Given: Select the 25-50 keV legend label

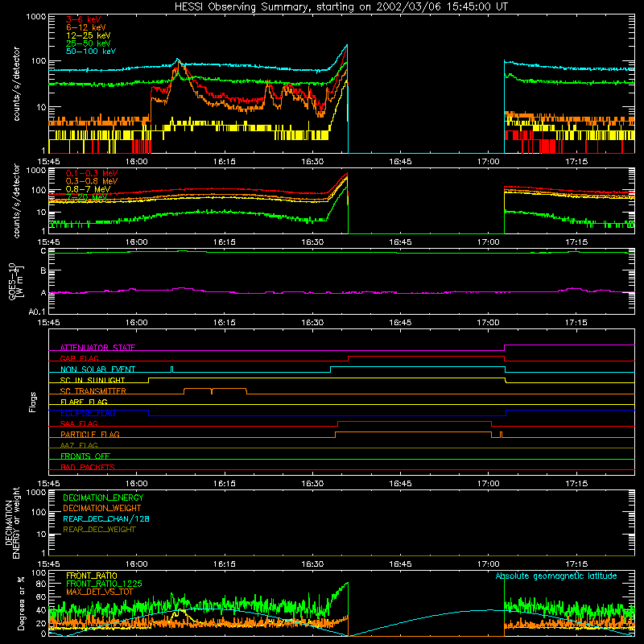Looking at the screenshot, I should (x=89, y=43).
